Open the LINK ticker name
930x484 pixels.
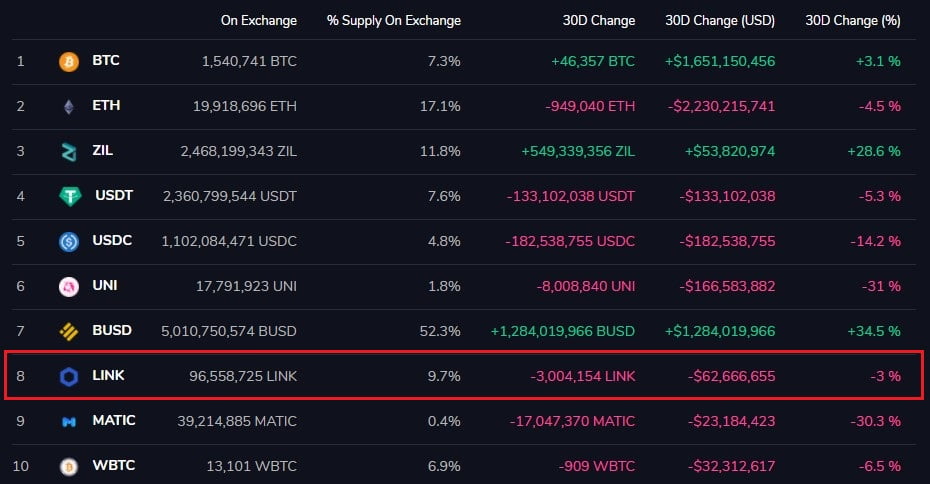[108, 376]
